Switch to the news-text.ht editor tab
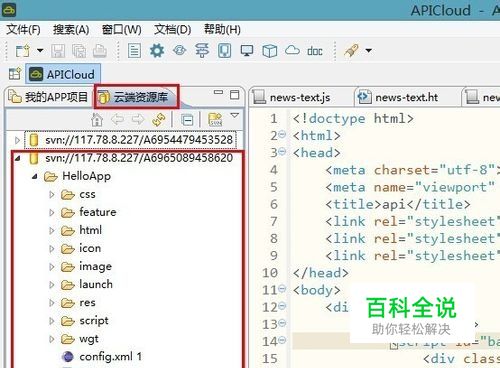The height and width of the screenshot is (368, 500). (x=398, y=97)
